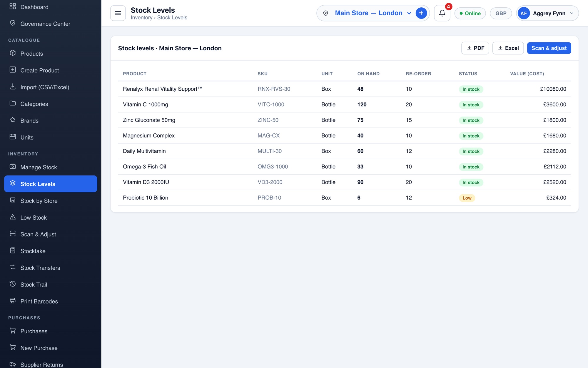This screenshot has height=368, width=588.
Task: Export the table to Excel
Action: pos(508,48)
